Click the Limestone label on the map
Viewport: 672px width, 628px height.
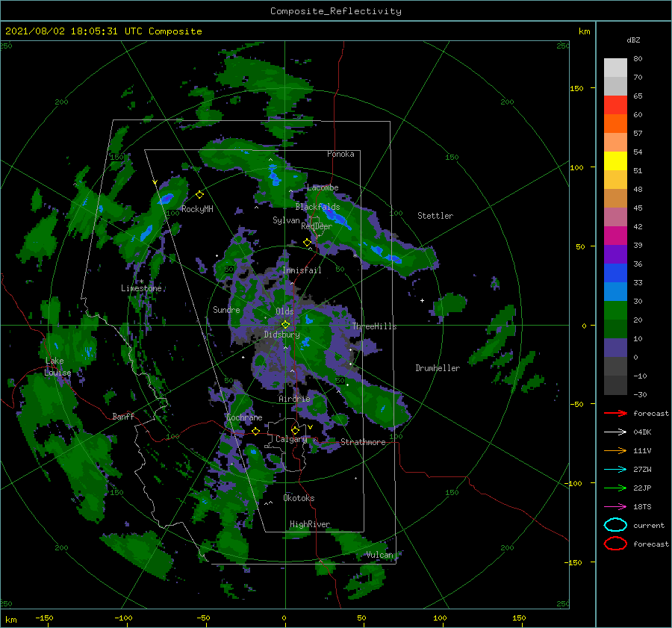pos(141,288)
